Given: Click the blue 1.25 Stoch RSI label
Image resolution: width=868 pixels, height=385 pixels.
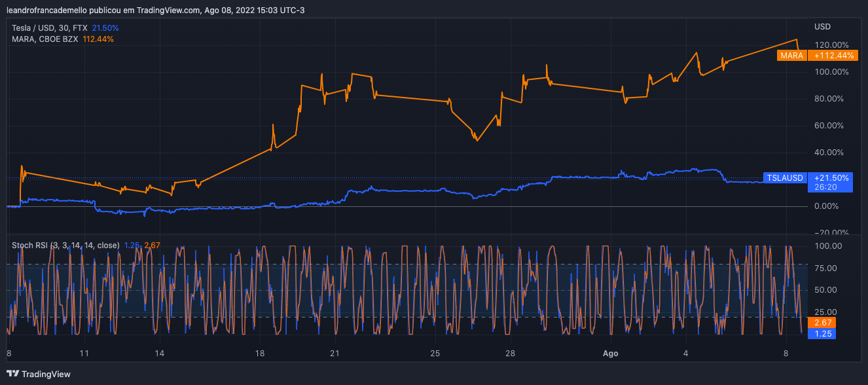Looking at the screenshot, I should point(822,334).
